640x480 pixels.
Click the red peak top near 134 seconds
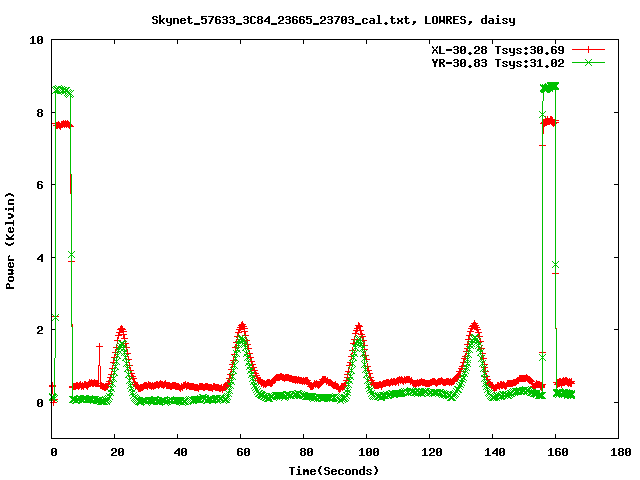click(x=474, y=325)
